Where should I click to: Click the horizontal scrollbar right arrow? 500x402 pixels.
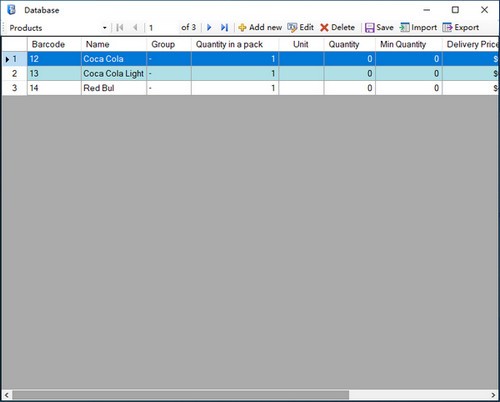pyautogui.click(x=493, y=395)
